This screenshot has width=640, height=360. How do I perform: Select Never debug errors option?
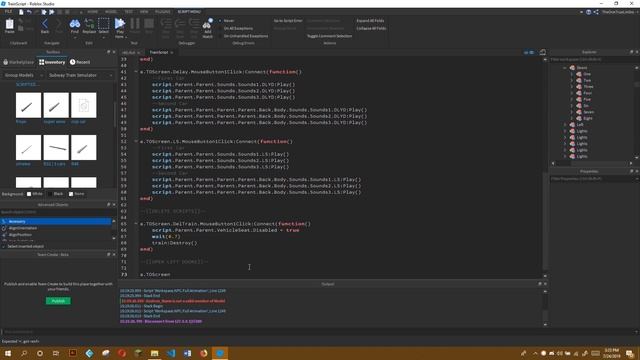tap(227, 20)
